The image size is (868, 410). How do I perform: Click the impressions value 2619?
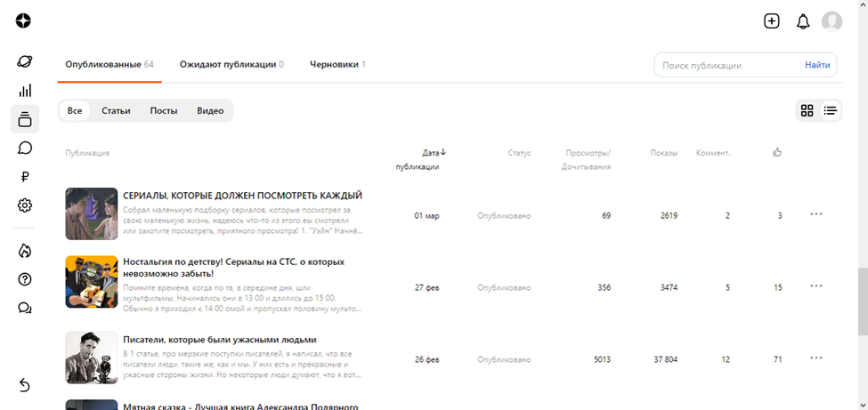(669, 216)
